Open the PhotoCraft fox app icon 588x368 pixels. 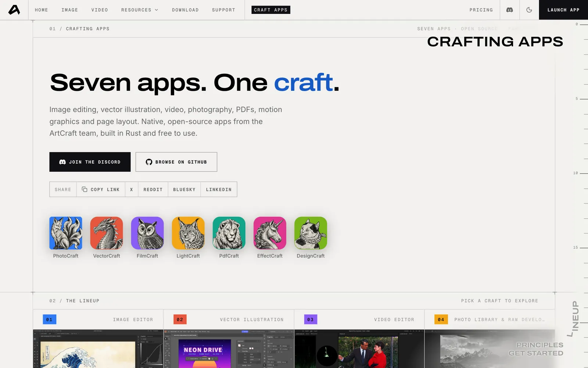[x=66, y=233]
